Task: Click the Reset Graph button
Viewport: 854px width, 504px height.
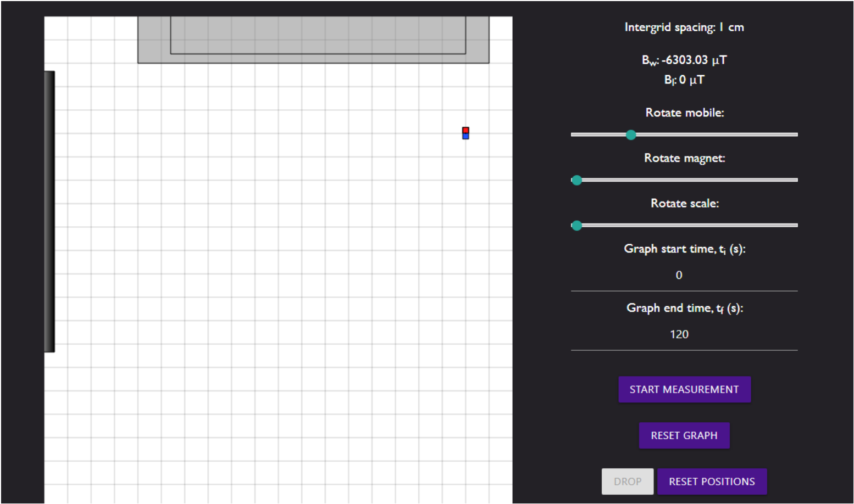Action: click(684, 435)
